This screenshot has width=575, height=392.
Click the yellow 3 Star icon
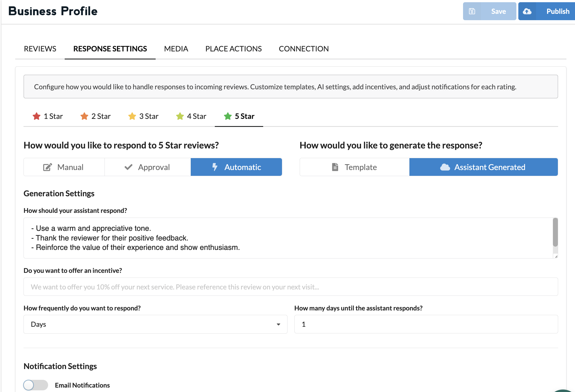[132, 116]
